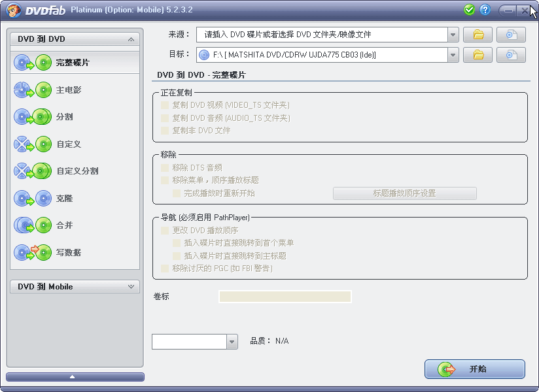The width and height of the screenshot is (539, 392).
Task: Click the 品质: N/A quality text
Action: pyautogui.click(x=269, y=341)
